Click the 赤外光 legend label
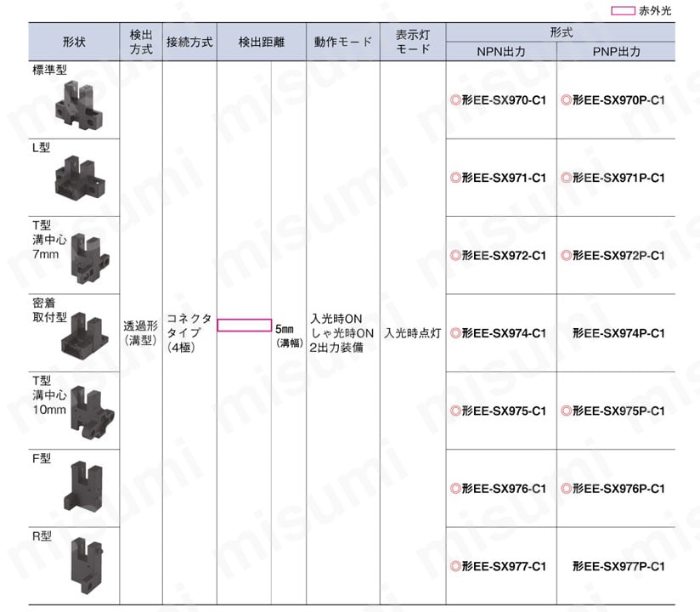The width and height of the screenshot is (700, 612). click(x=655, y=11)
